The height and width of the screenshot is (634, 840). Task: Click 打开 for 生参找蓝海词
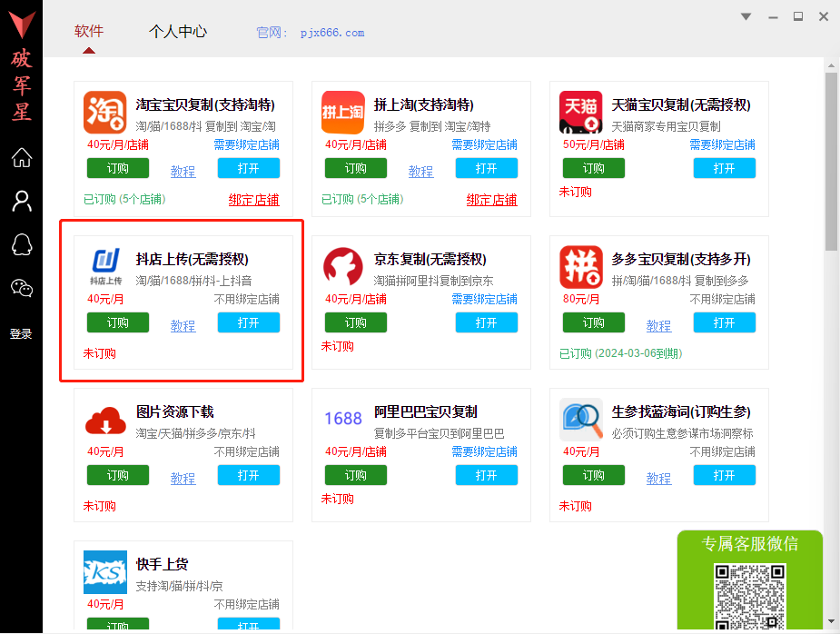tap(725, 475)
